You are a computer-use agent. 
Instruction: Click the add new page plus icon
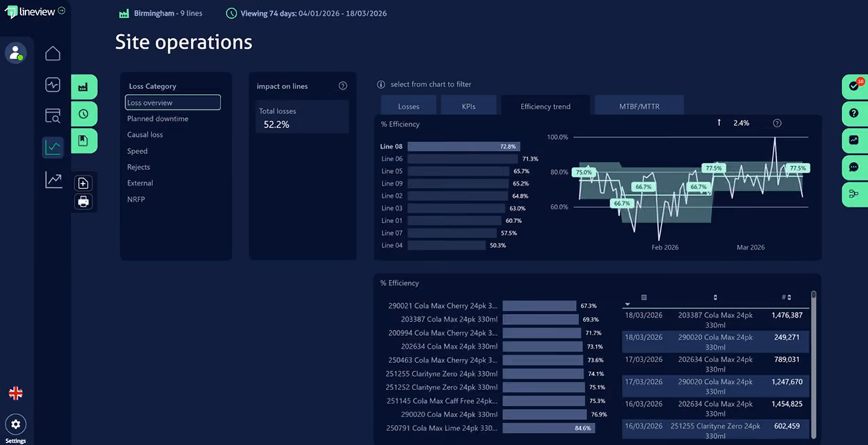point(83,184)
